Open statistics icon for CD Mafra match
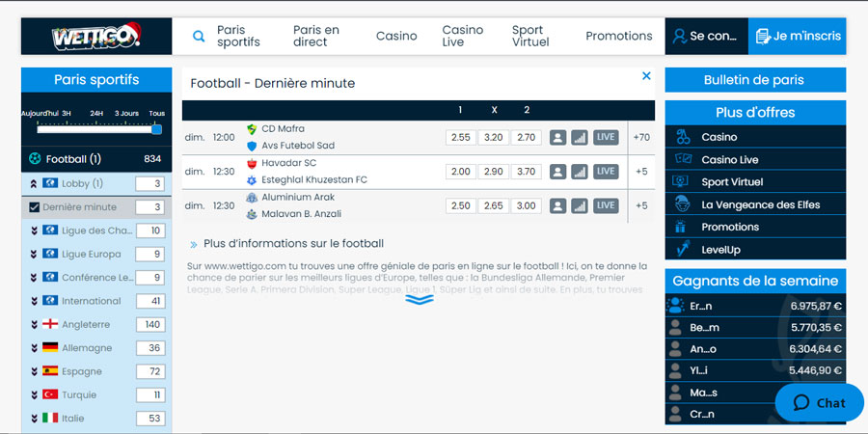This screenshot has height=434, width=868. 579,137
